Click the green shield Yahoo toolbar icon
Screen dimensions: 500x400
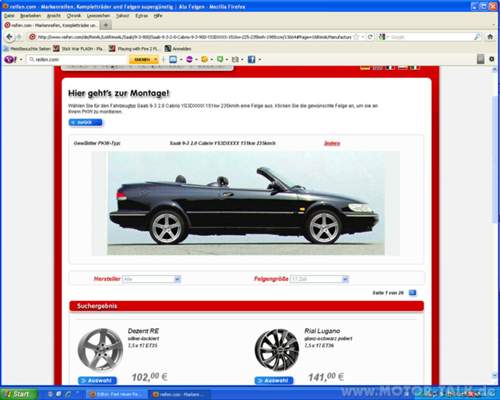[220, 59]
